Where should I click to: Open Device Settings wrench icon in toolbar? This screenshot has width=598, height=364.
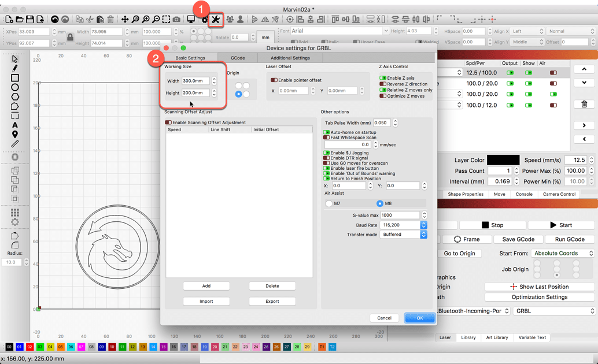click(216, 19)
